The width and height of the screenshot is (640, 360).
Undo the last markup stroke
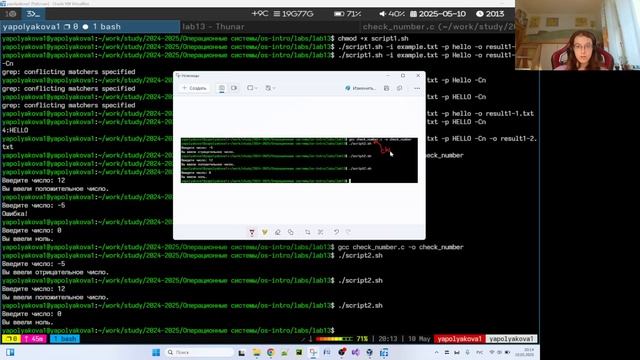(x=336, y=232)
